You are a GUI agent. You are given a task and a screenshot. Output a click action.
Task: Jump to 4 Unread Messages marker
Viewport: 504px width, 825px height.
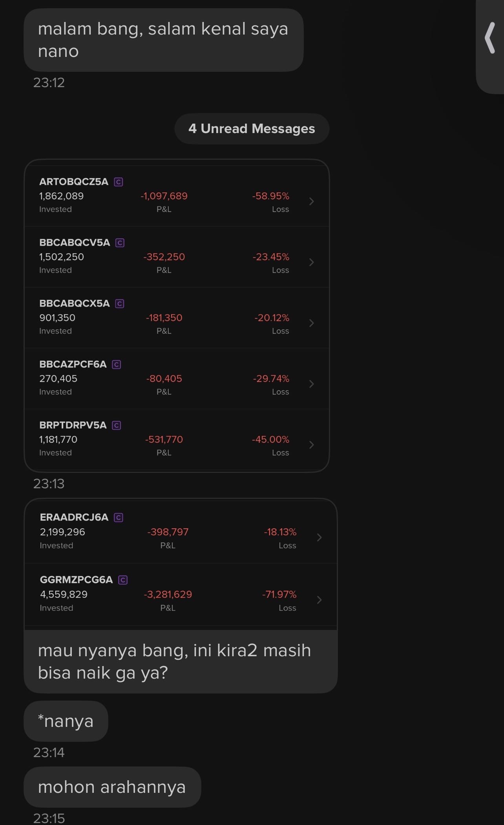point(252,129)
